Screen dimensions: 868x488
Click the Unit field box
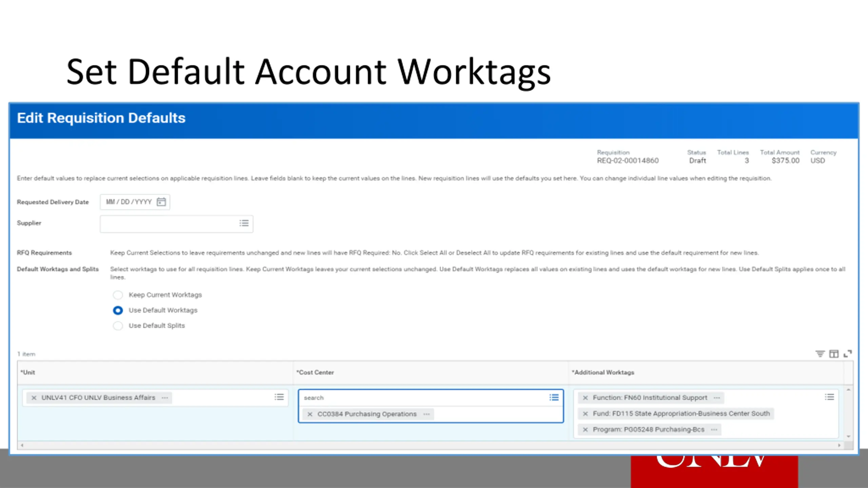(x=155, y=398)
